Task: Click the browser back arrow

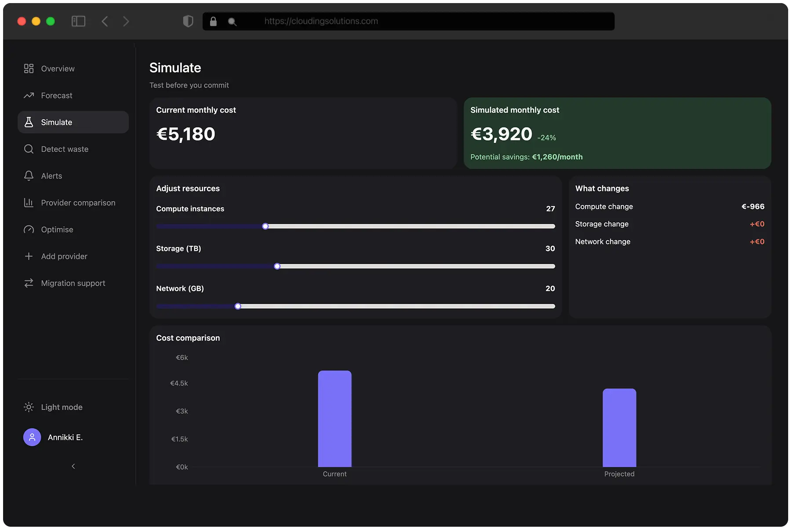Action: 105,21
